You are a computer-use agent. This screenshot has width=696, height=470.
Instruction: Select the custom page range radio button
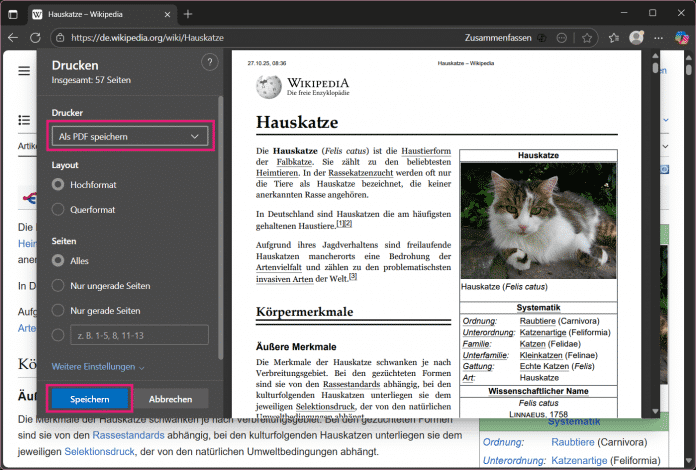58,335
